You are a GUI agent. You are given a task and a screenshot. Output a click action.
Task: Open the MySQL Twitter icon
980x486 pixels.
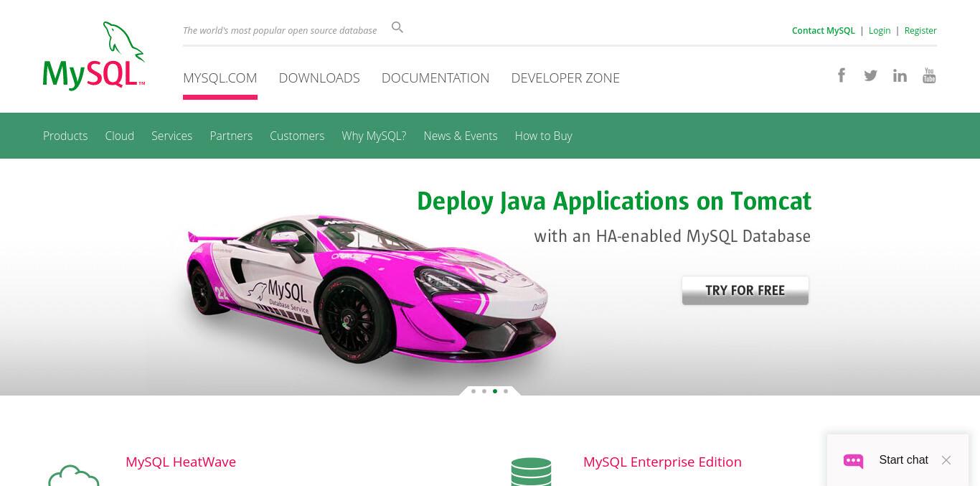[870, 75]
